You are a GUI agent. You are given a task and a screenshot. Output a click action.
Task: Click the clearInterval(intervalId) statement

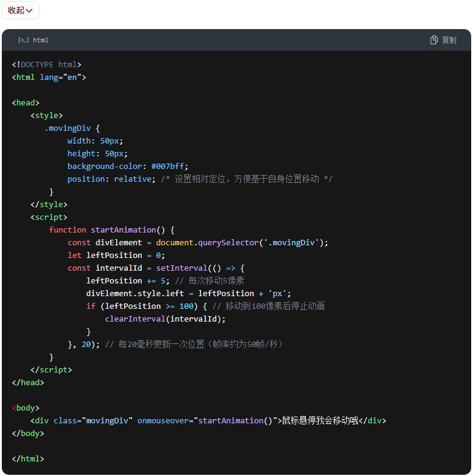[165, 319]
